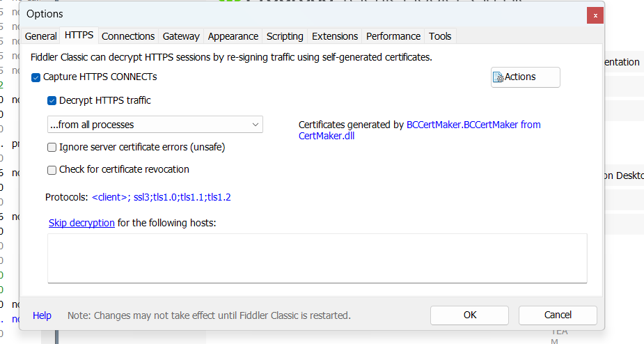Switch to the Extensions tab
644x344 pixels.
coord(335,36)
